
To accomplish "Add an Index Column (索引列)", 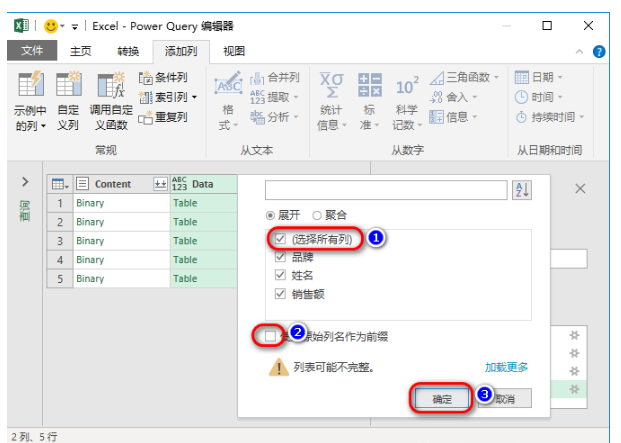I will coord(163,97).
